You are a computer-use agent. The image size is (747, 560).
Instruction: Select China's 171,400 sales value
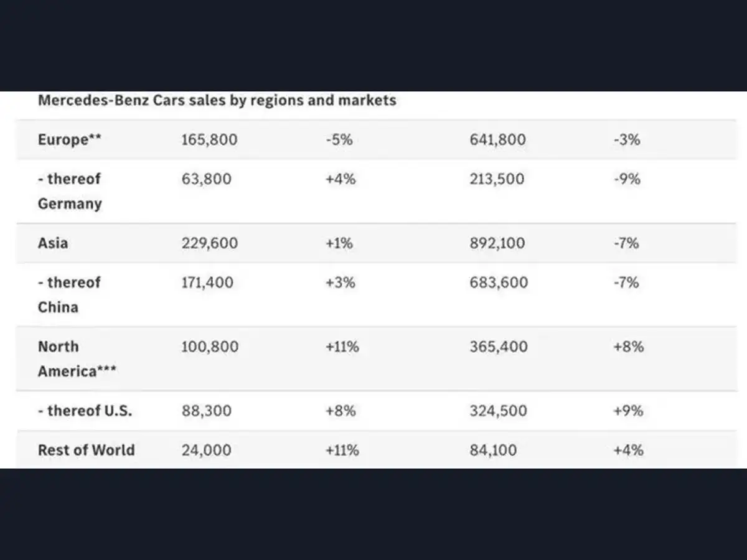pos(207,282)
